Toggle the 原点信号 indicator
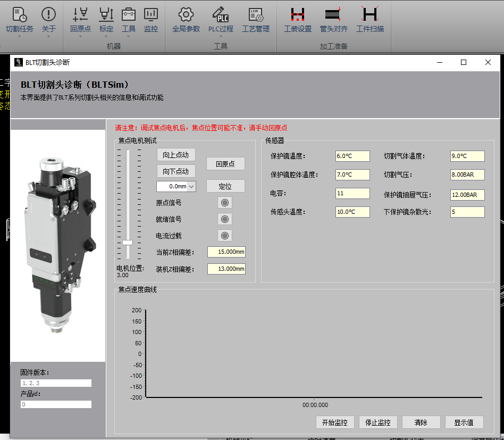Viewport: 504px width, 440px height. [x=225, y=203]
